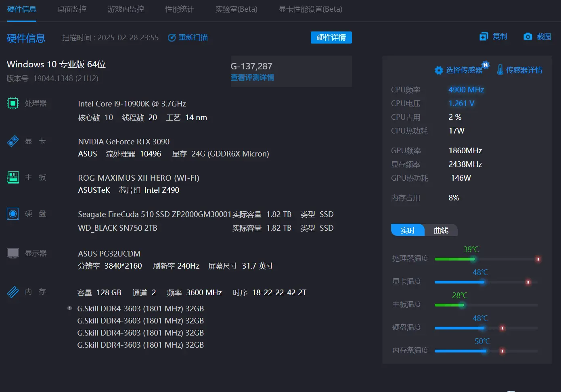This screenshot has height=392, width=561.
Task: Open the 性能统计 tab
Action: point(180,9)
